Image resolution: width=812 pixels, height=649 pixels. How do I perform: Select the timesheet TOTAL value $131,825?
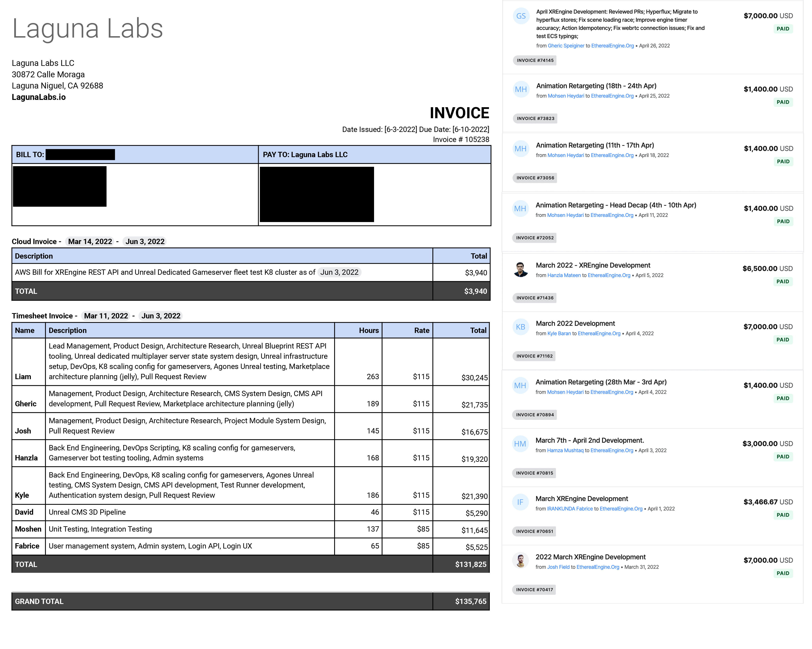pyautogui.click(x=471, y=565)
